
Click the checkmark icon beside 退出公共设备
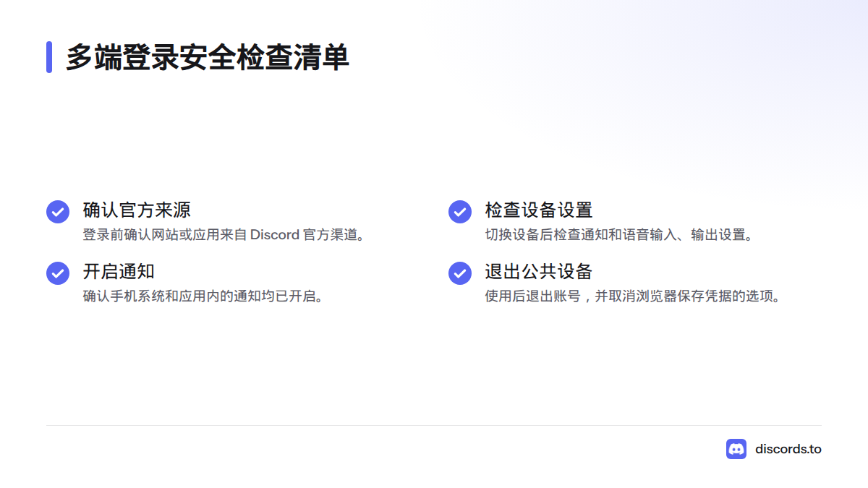click(460, 273)
